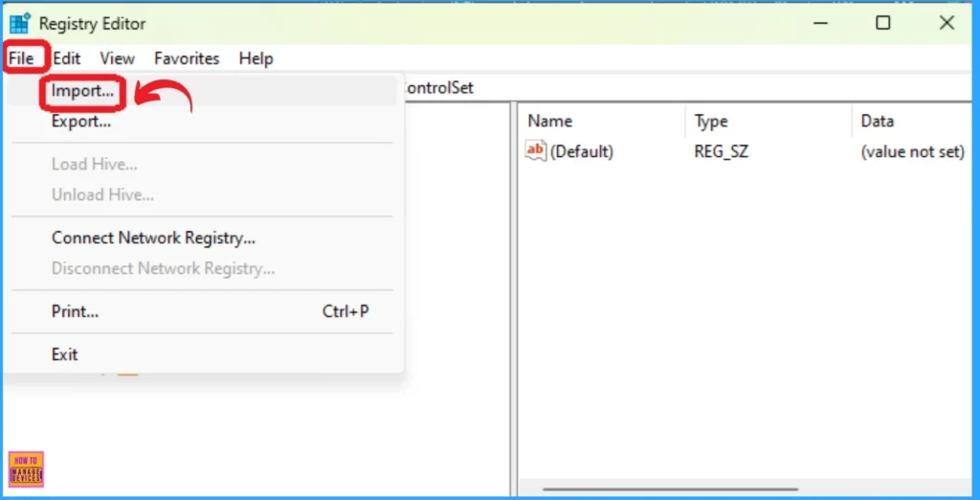Click the (Default) string value icon
This screenshot has height=500, width=980.
[x=536, y=150]
